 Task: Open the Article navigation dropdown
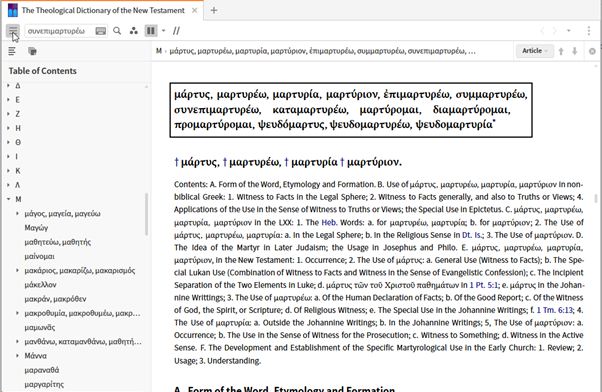[535, 51]
